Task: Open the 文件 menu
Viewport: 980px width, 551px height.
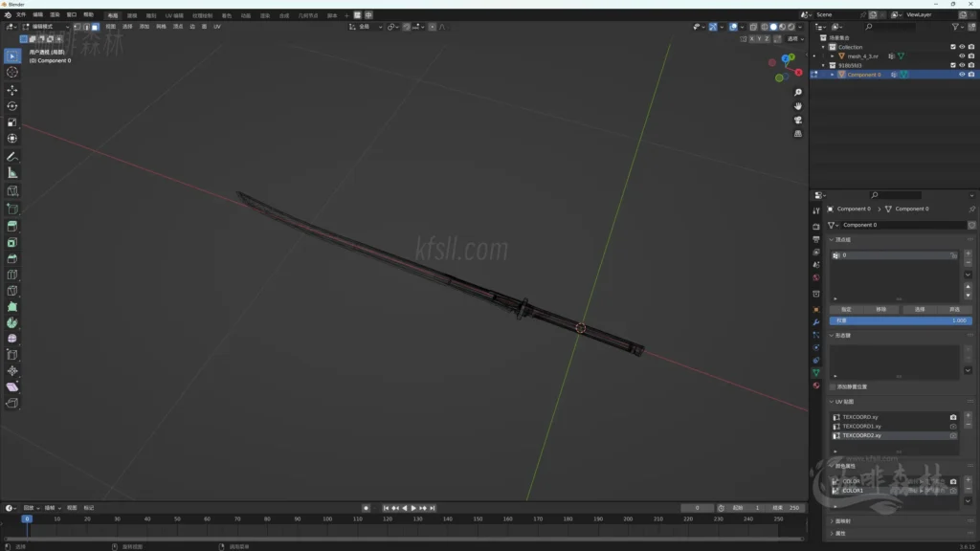Action: 21,15
